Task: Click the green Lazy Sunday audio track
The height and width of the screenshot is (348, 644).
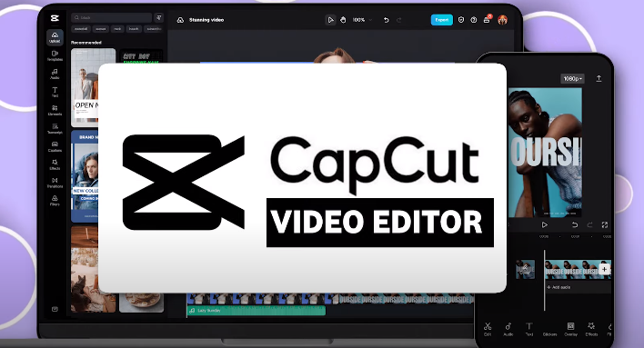Action: (257, 311)
